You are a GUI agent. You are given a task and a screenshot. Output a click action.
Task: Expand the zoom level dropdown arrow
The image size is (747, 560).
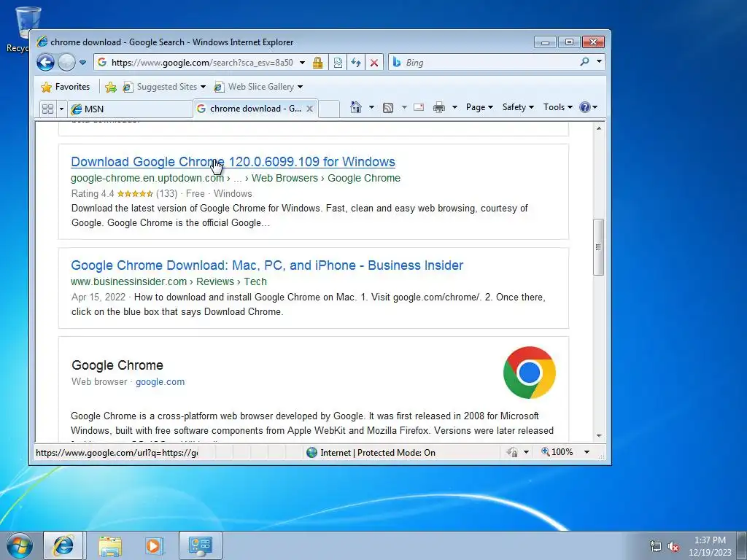click(587, 452)
